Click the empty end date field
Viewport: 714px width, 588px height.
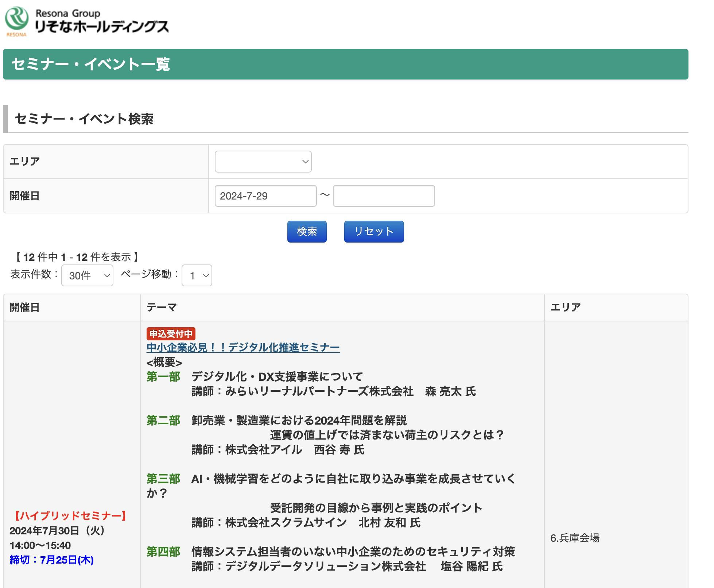tap(384, 196)
